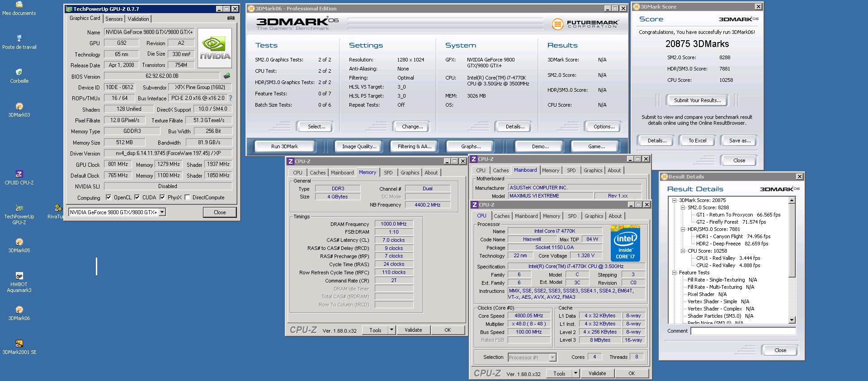Image resolution: width=868 pixels, height=381 pixels.
Task: Click scroll down arrow in Result Details
Action: pyautogui.click(x=792, y=320)
